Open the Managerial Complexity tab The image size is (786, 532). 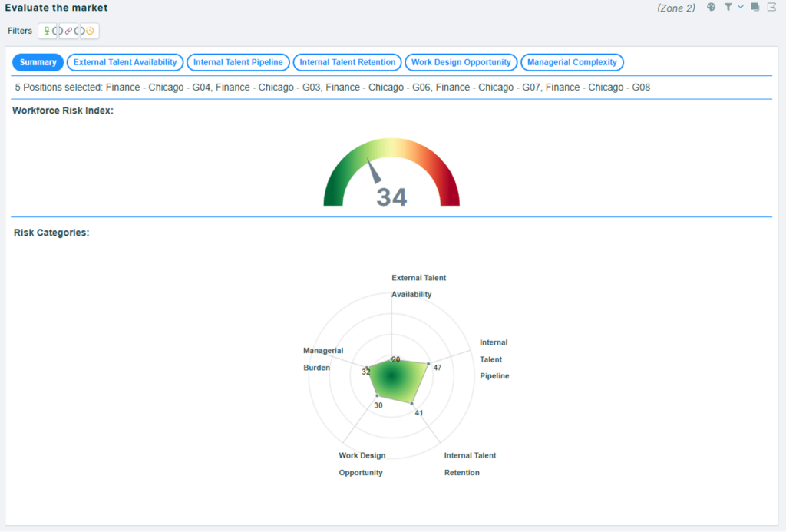572,62
